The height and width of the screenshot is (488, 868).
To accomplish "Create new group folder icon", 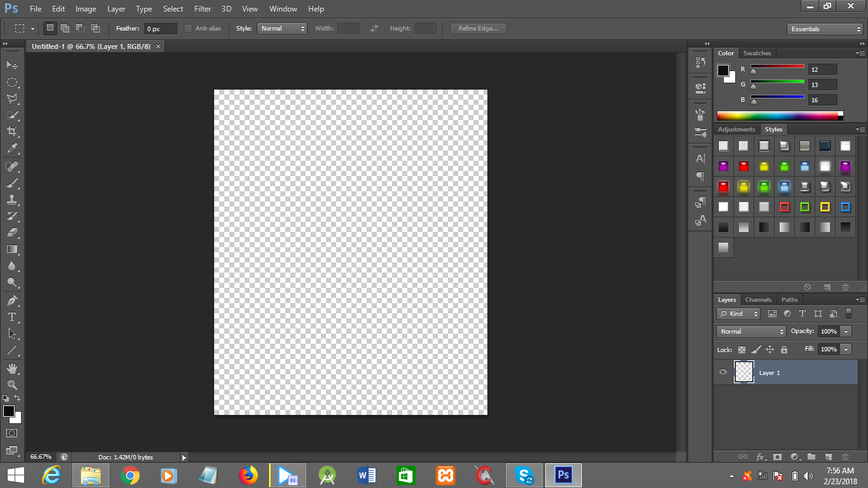I will coord(811,456).
